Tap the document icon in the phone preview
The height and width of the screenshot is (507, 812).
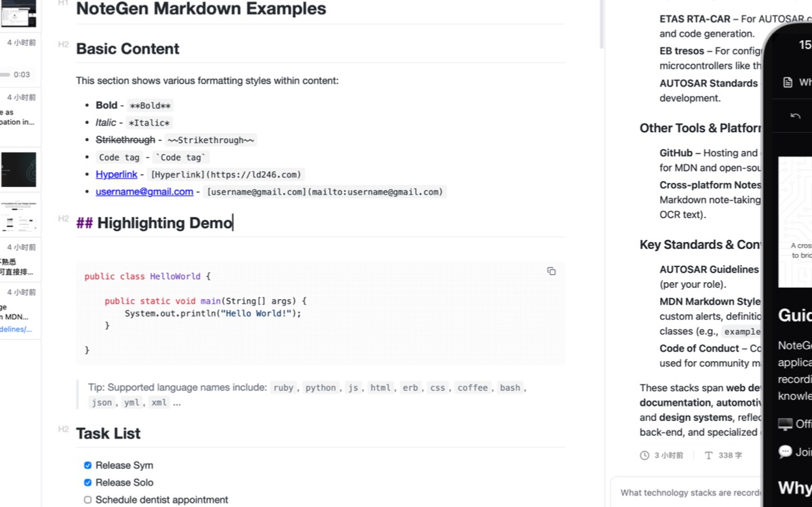point(788,82)
